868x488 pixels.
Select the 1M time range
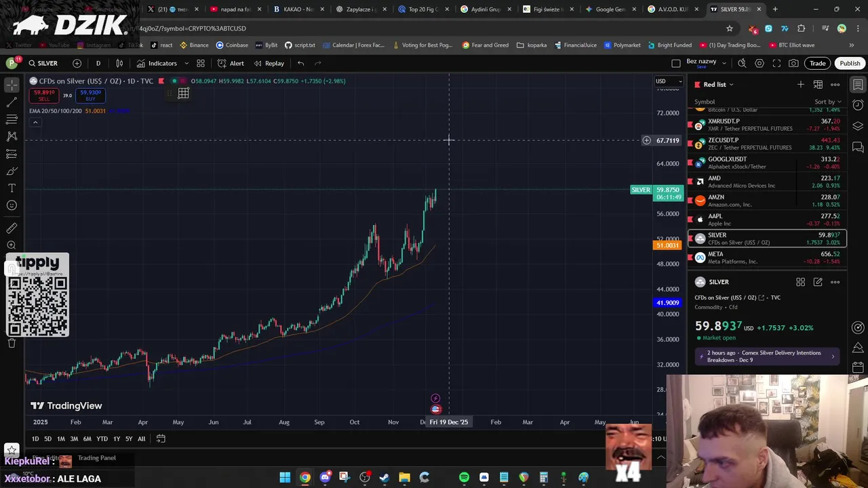pos(60,439)
